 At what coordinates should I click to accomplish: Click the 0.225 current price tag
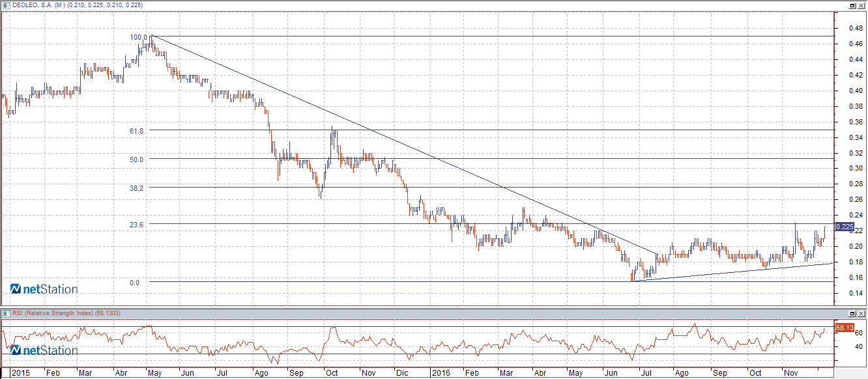[x=845, y=227]
